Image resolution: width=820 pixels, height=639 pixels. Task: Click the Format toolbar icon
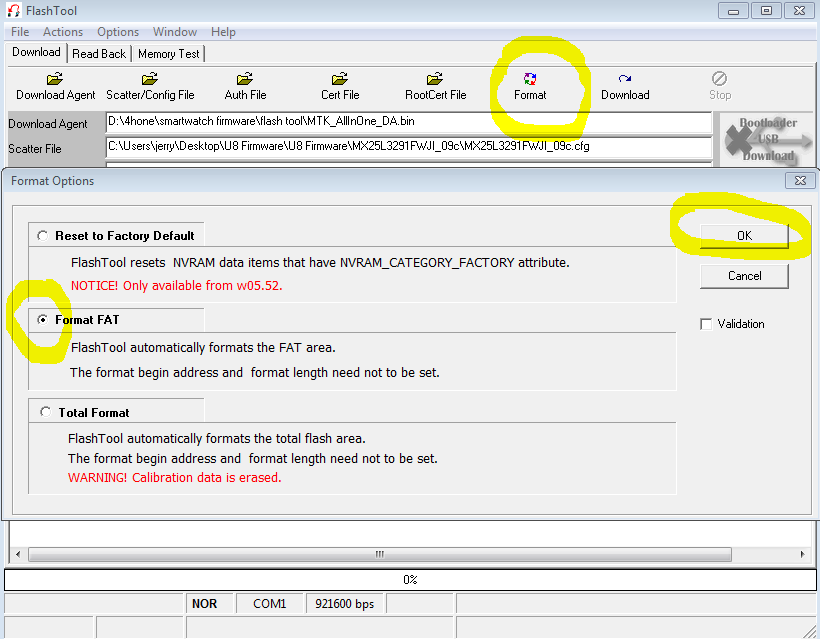(530, 78)
